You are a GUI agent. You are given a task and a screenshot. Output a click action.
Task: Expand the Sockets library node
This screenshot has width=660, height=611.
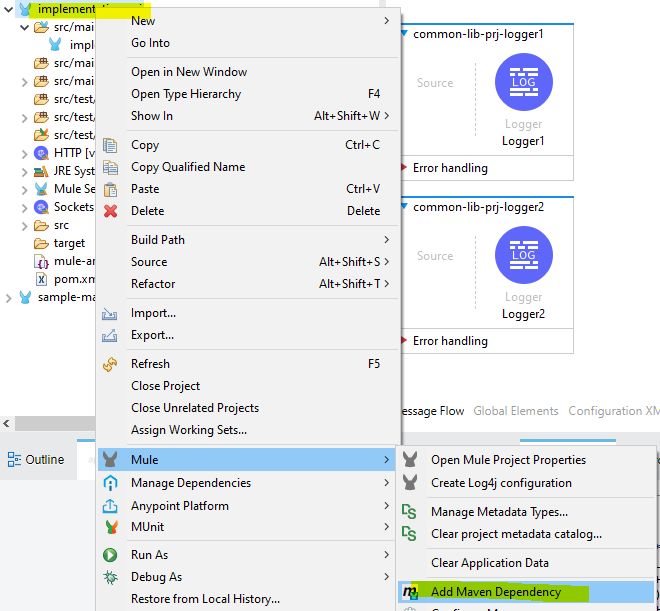pyautogui.click(x=24, y=208)
